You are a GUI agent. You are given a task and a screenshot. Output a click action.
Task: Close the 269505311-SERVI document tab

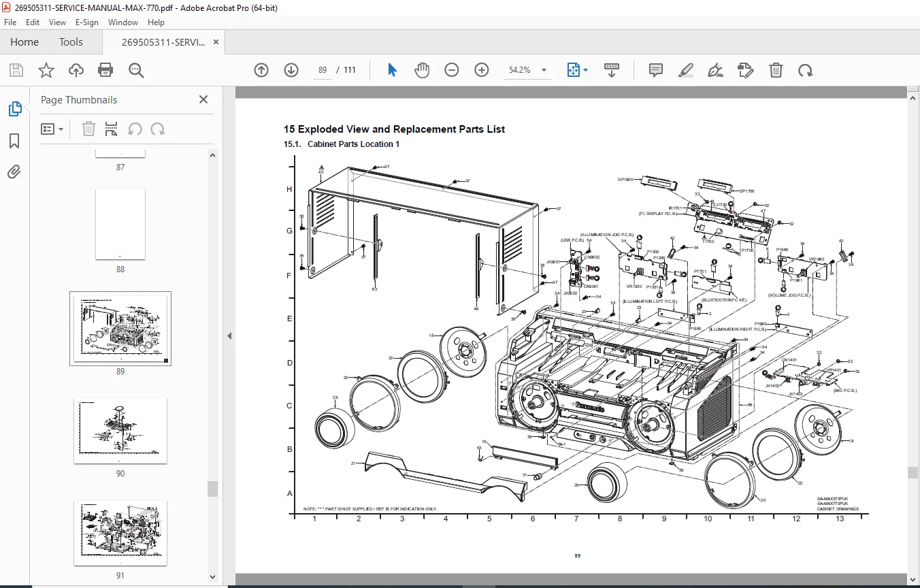[216, 42]
